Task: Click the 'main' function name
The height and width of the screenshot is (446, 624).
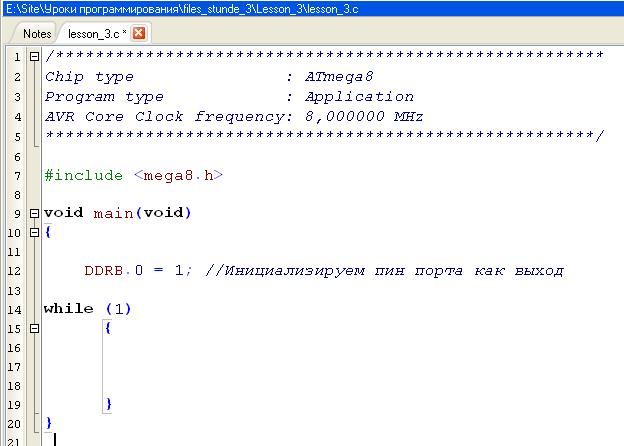Action: (113, 213)
